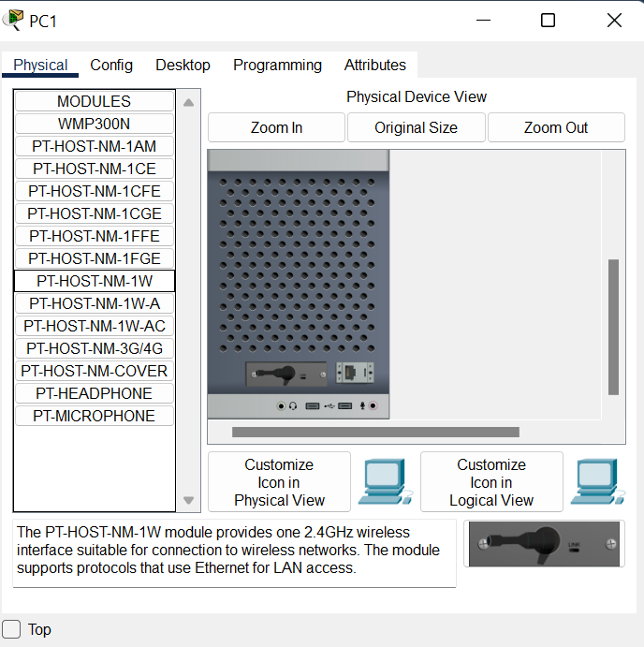644x647 pixels.
Task: Click the module description text box
Action: [234, 553]
